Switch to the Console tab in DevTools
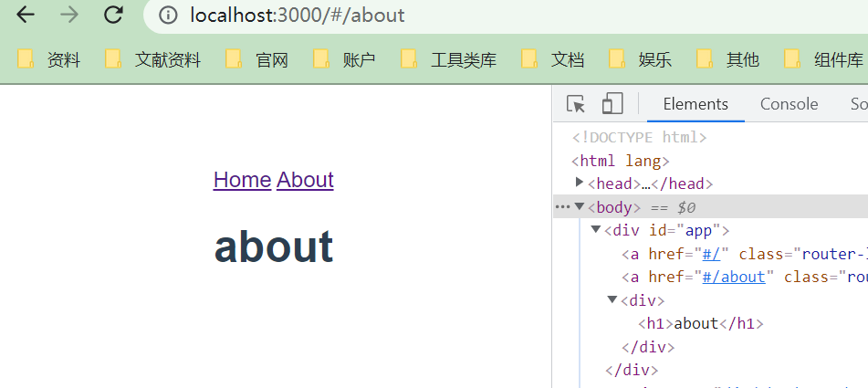This screenshot has height=388, width=868. [789, 104]
